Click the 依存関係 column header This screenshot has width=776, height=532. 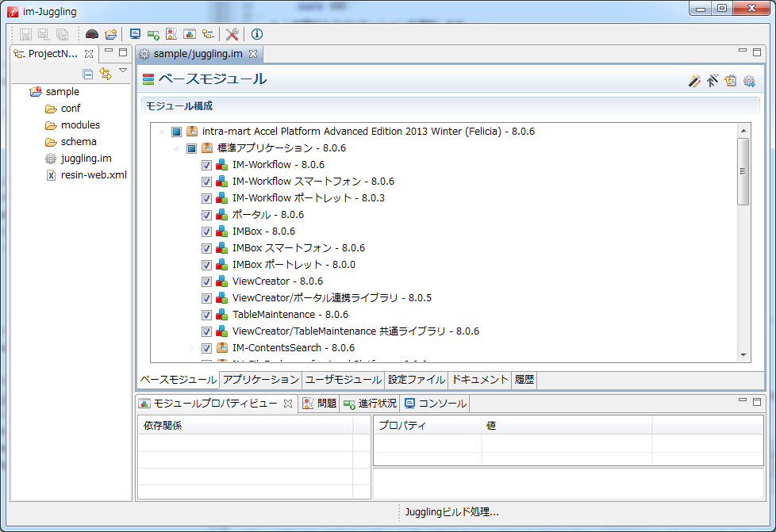(245, 426)
